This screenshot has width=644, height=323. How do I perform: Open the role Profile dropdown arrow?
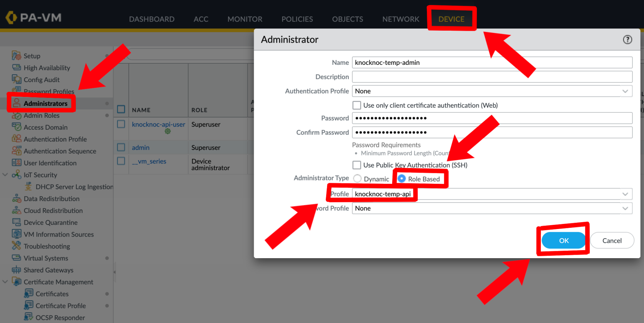point(625,194)
